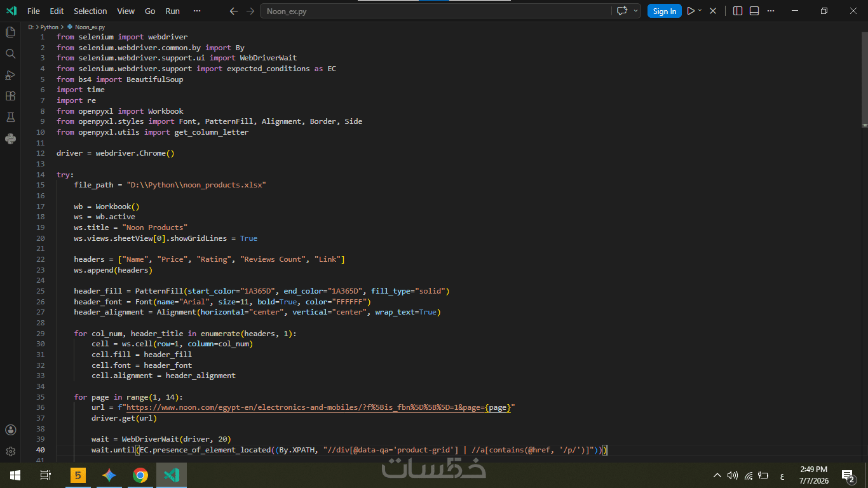Viewport: 868px width, 488px height.
Task: Open the Edit menu
Action: pos(57,11)
